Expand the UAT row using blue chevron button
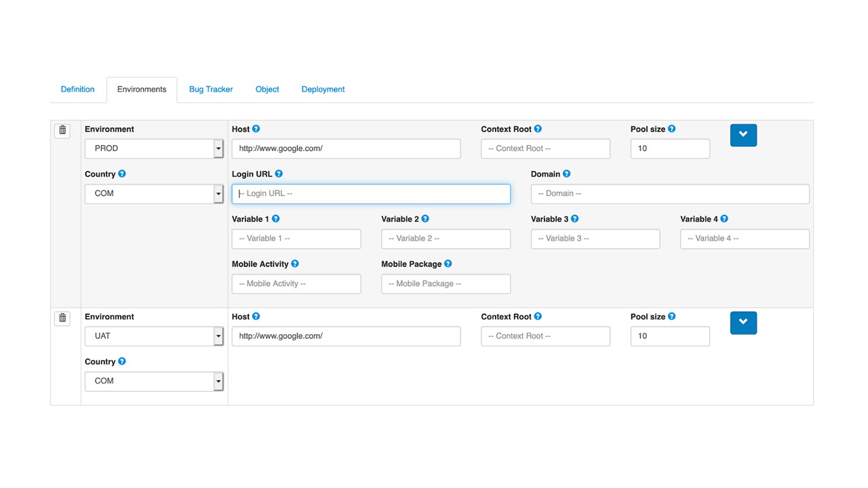This screenshot has width=868, height=488. pyautogui.click(x=743, y=323)
